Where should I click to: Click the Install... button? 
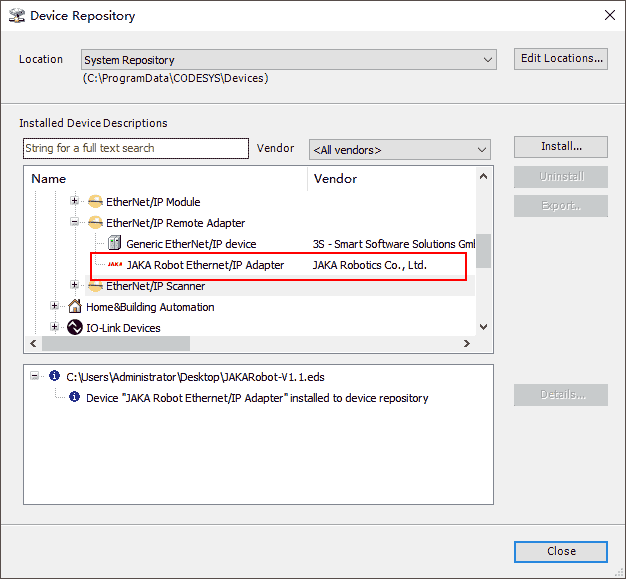pos(560,146)
